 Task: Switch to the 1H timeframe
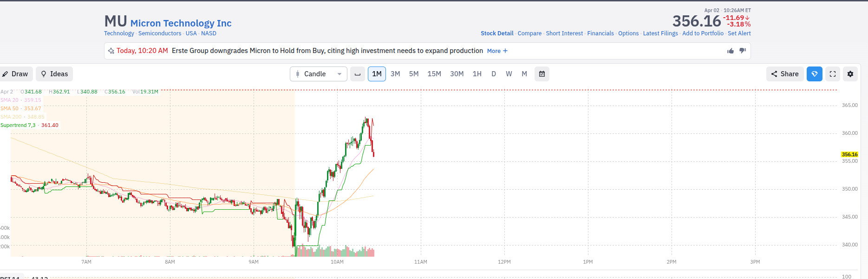(477, 74)
